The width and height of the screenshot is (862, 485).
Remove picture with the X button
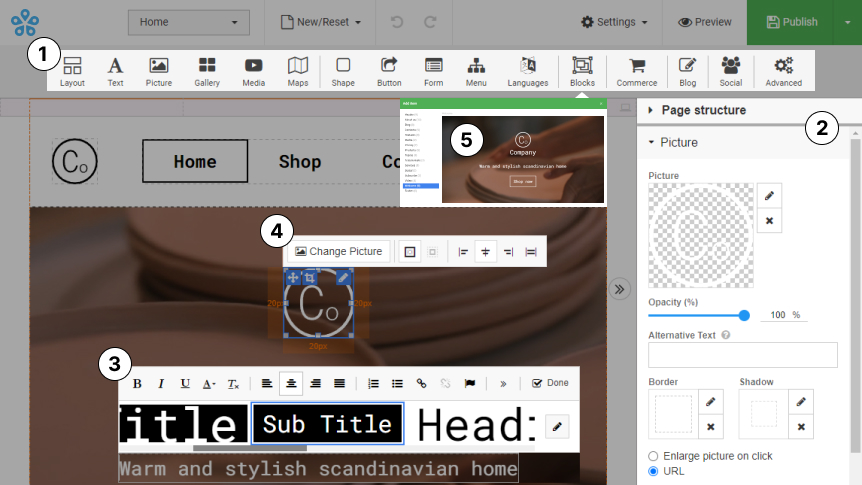769,220
